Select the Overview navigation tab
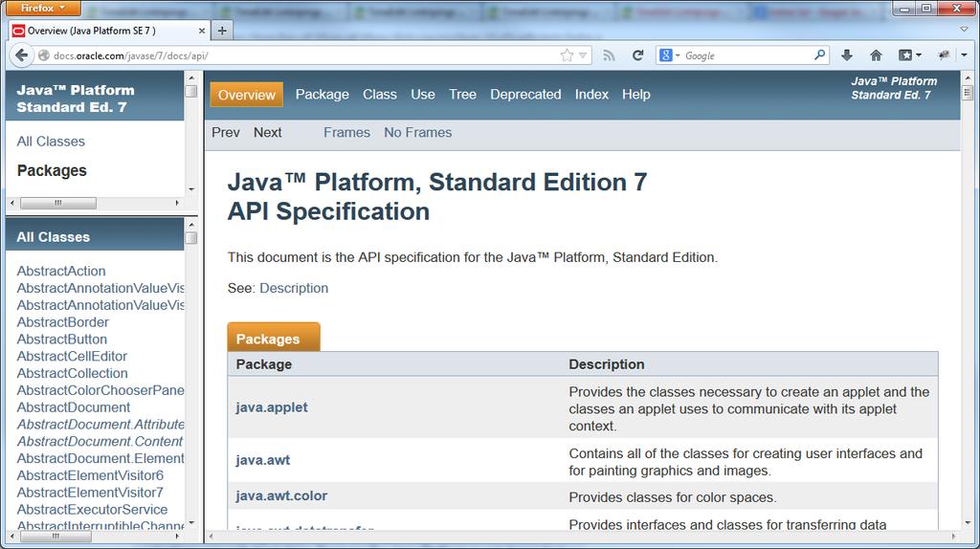Viewport: 980px width, 549px height. (246, 95)
